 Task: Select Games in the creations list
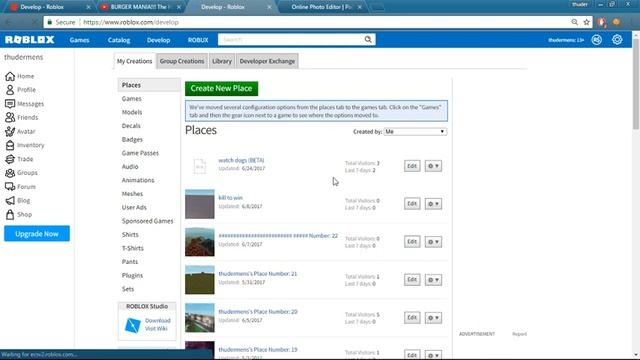tap(131, 99)
